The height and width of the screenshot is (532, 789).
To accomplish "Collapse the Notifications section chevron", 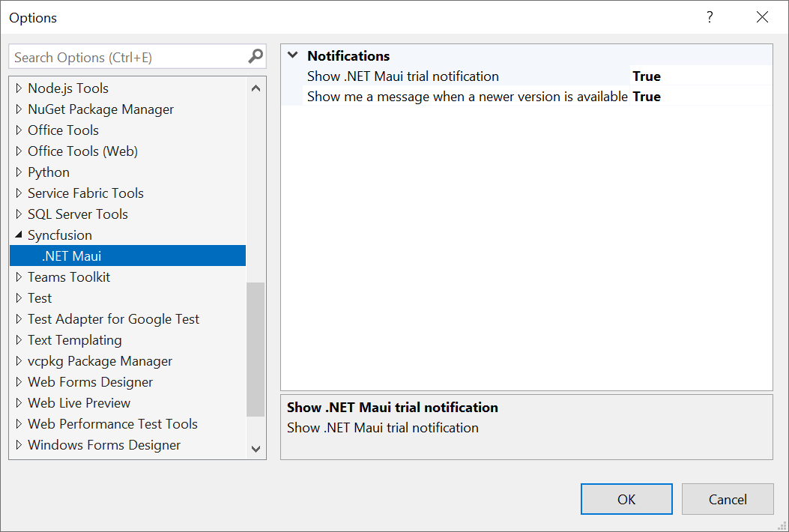I will coord(293,55).
